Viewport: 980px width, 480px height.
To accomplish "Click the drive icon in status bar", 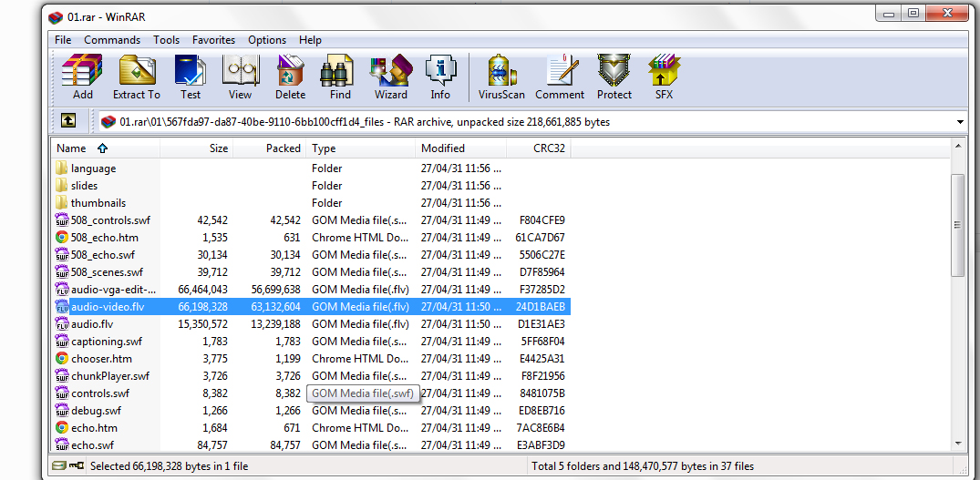I will click(58, 465).
